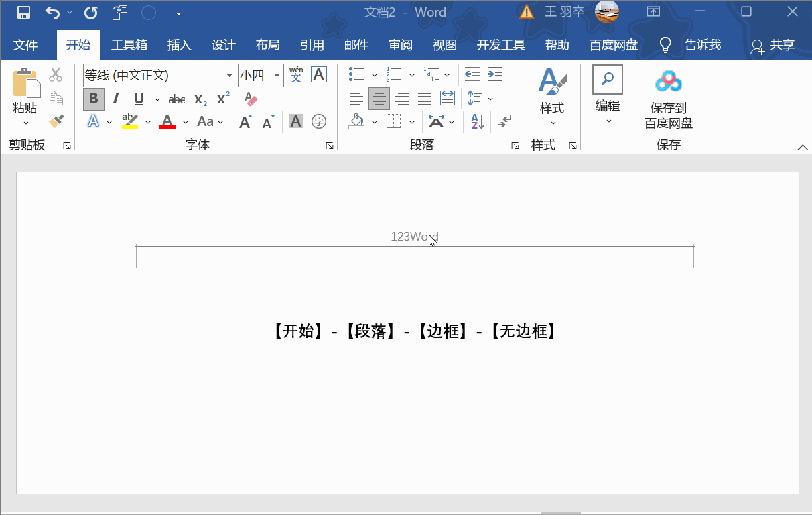Apply the yellow text highlight color

coord(129,121)
